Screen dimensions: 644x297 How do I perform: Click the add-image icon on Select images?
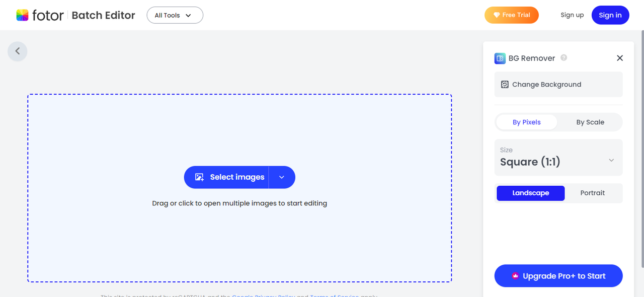pyautogui.click(x=199, y=177)
